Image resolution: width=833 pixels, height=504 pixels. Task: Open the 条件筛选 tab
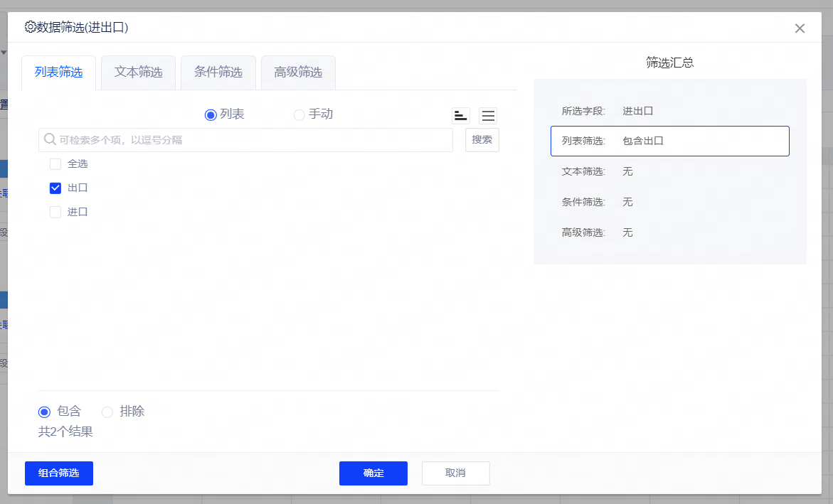[x=218, y=73]
